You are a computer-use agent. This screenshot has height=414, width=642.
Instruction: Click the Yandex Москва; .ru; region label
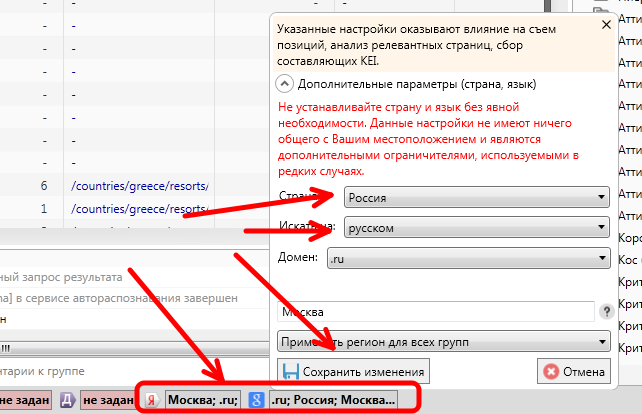coord(202,400)
